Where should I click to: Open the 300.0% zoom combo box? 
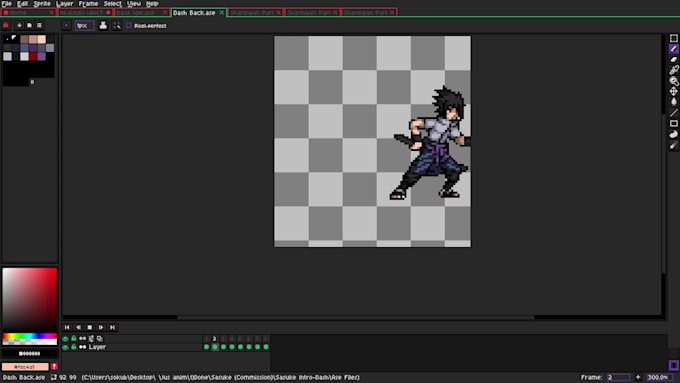tap(659, 377)
